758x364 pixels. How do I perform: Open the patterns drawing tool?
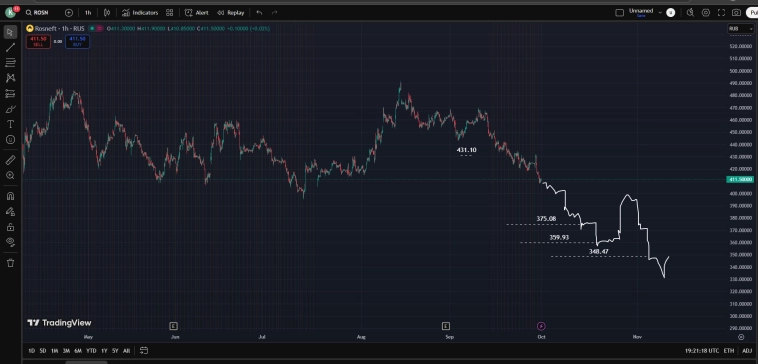click(x=10, y=78)
